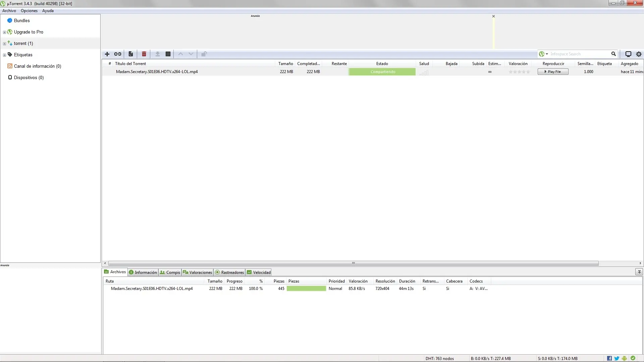Select Bundles in the sidebar

[x=22, y=20]
